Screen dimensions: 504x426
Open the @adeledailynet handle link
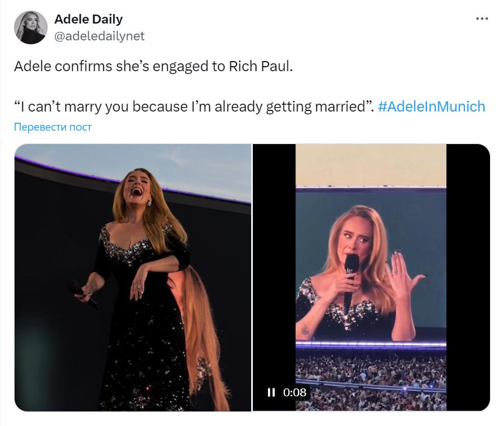pos(99,36)
